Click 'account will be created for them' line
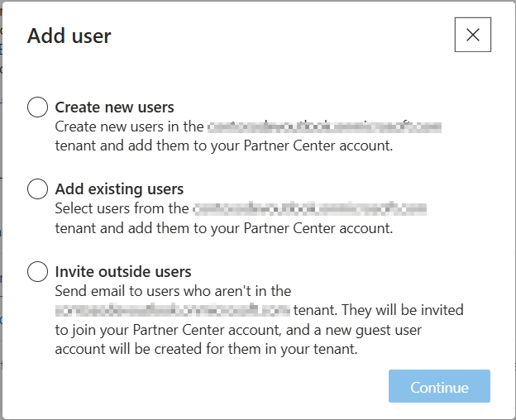 click(x=206, y=349)
